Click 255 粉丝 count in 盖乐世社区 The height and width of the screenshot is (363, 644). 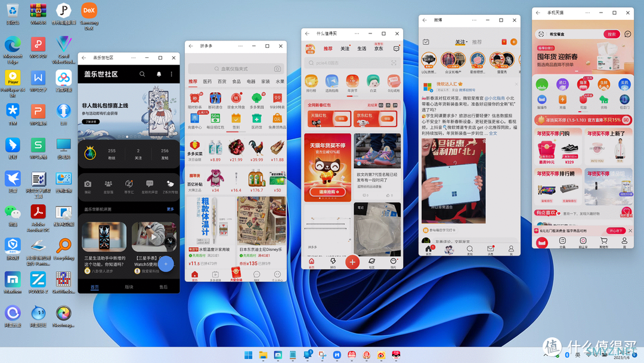[112, 154]
